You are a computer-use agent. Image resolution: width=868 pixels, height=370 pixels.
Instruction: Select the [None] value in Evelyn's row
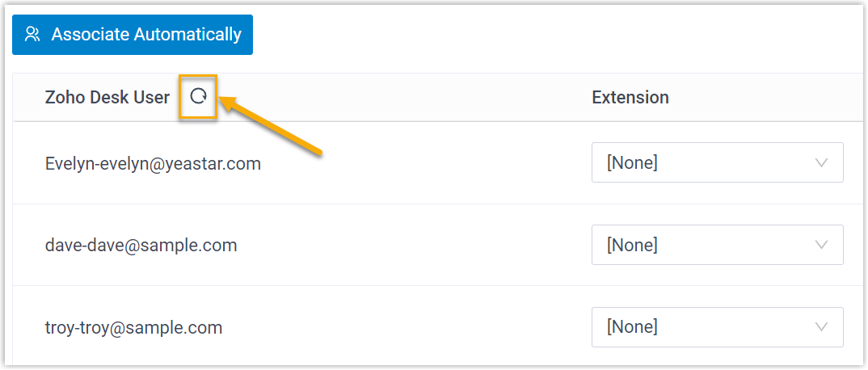coord(632,163)
